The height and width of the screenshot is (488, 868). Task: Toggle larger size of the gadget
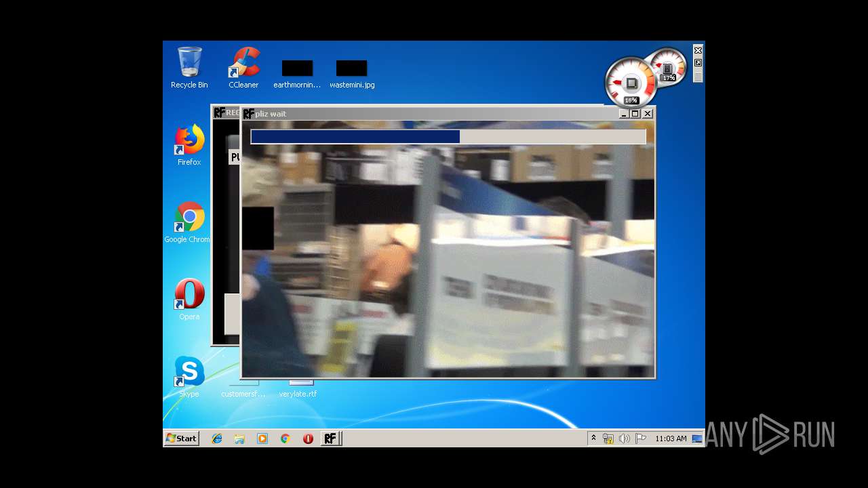coord(698,62)
